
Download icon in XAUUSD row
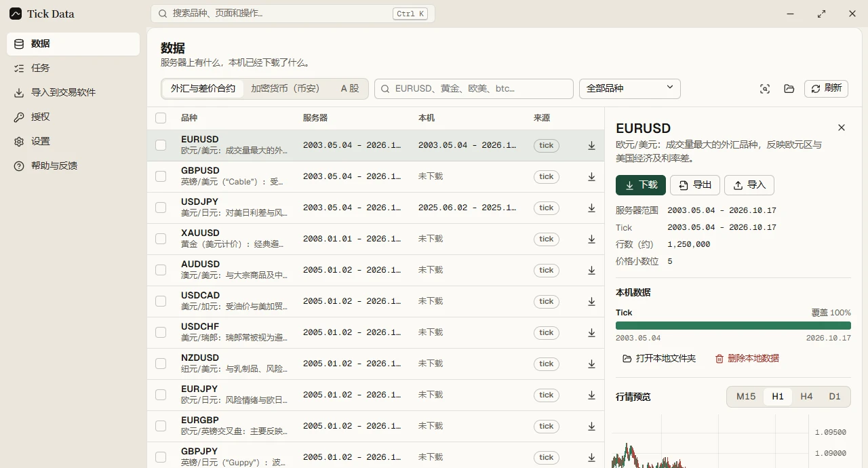[x=591, y=239]
